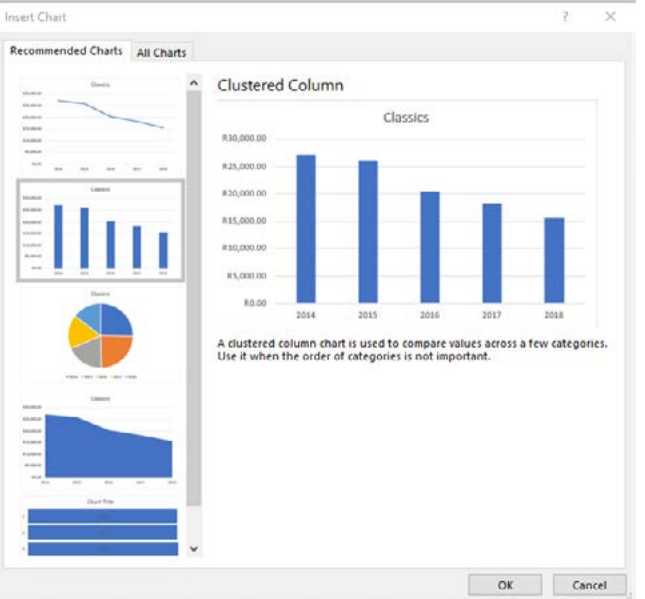This screenshot has height=599, width=645.
Task: Click the 2016 column in preview chart
Action: point(430,247)
